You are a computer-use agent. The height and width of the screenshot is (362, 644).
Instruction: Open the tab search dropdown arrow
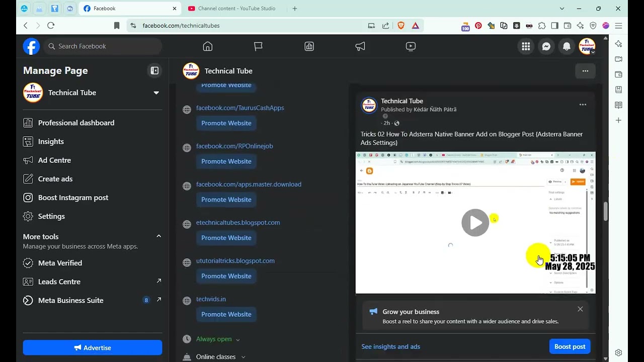[x=562, y=9]
